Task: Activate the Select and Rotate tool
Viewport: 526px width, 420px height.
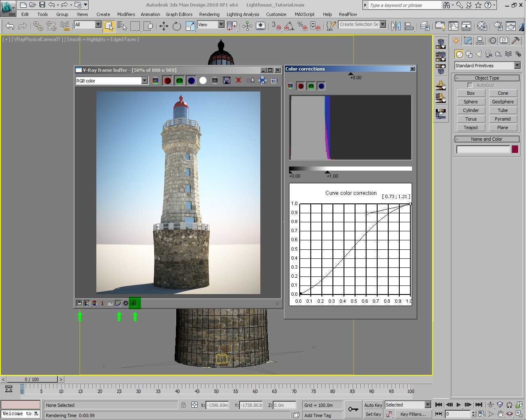Action: 177,26
